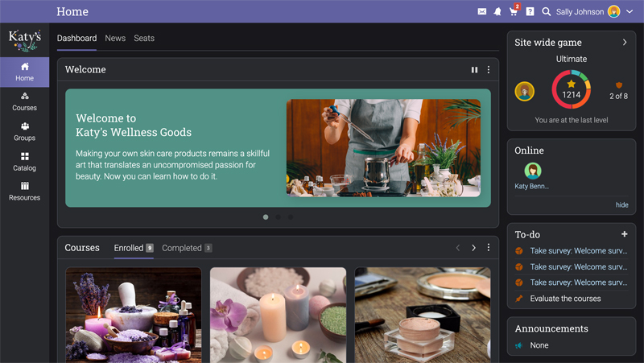Open the makeup powder course card
Screen dimensions: 644x363
pyautogui.click(x=423, y=315)
